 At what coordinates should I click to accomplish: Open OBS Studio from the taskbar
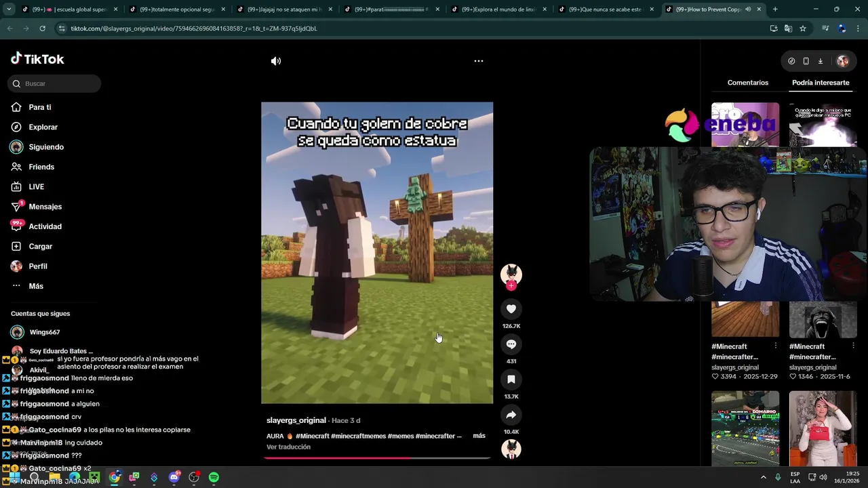point(194,478)
